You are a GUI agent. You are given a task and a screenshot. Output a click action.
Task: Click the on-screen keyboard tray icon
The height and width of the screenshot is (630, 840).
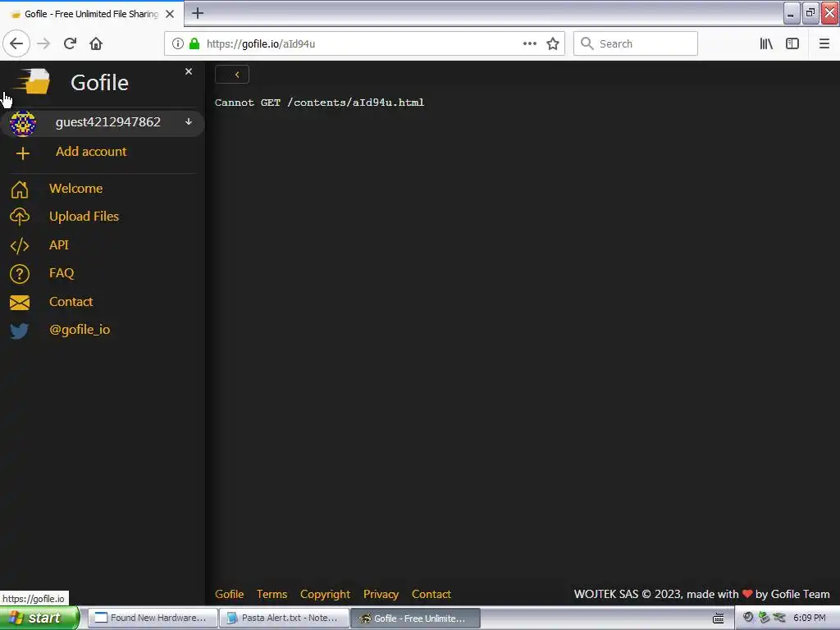click(x=719, y=619)
